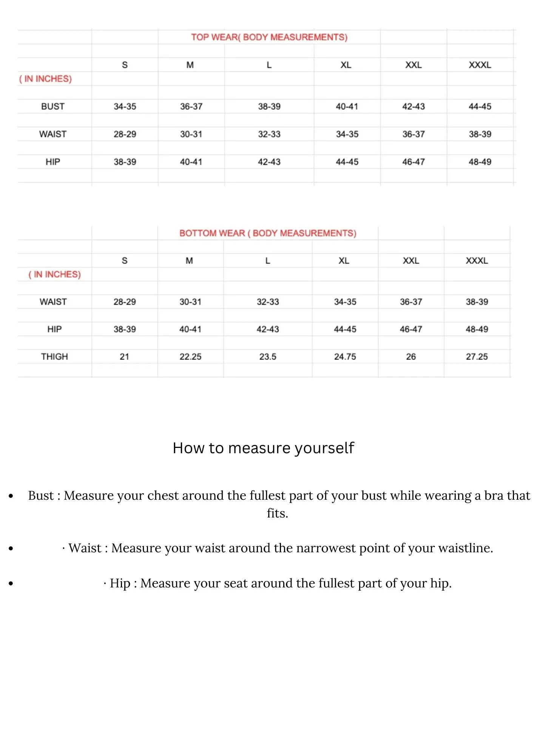Screen dimensions: 534x756
Task: Click the thigh value 23.5
Action: 268,356
